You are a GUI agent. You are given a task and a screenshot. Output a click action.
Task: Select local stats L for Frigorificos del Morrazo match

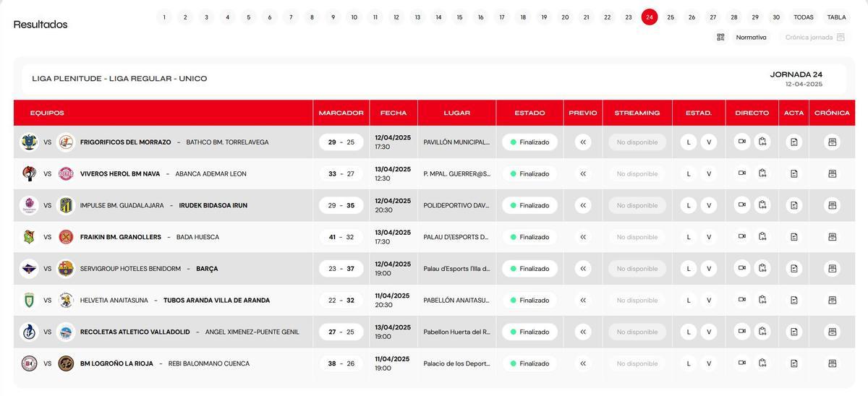pos(689,142)
